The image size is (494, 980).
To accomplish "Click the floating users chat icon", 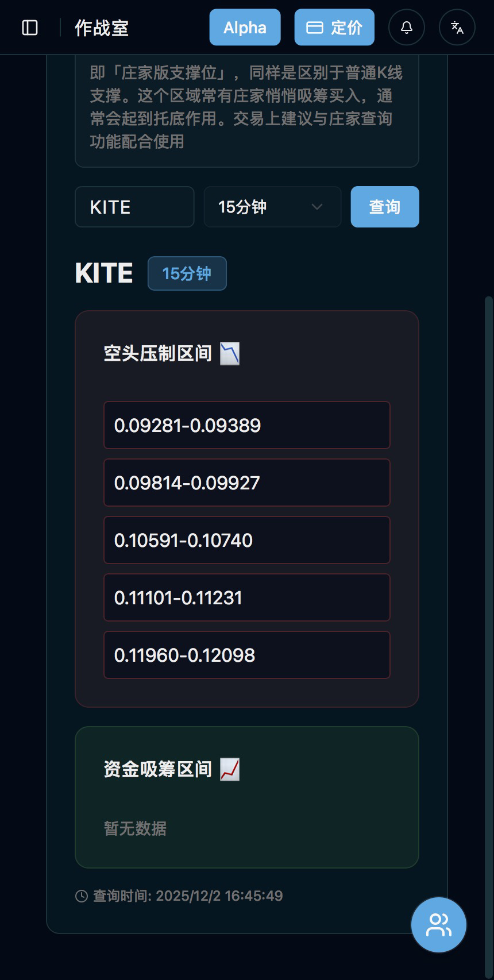I will [x=439, y=925].
